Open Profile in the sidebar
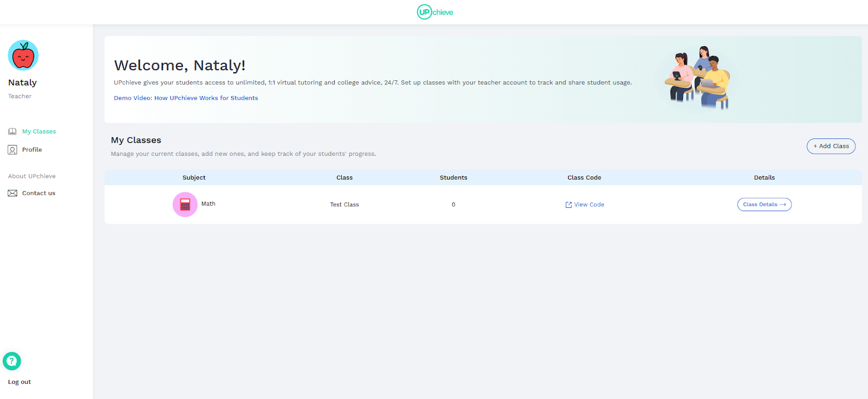 coord(32,150)
